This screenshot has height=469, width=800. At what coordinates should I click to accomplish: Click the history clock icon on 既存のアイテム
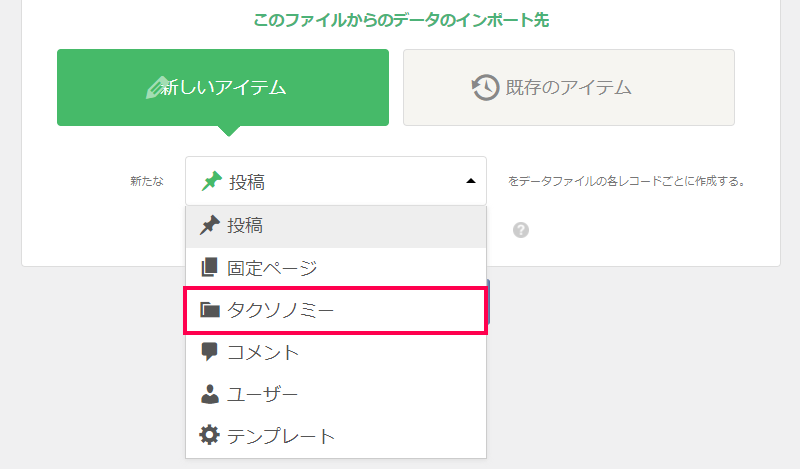(485, 87)
